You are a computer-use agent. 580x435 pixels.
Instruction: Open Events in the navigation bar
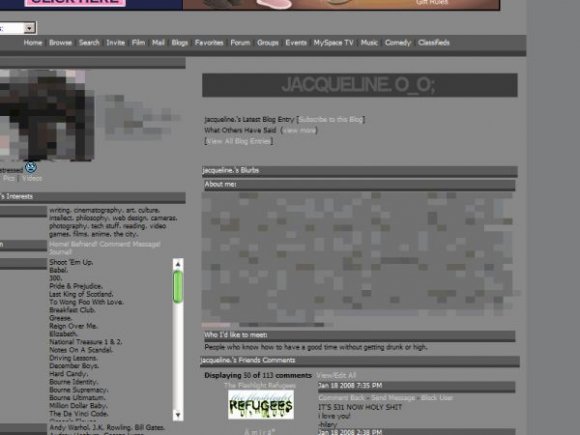296,43
